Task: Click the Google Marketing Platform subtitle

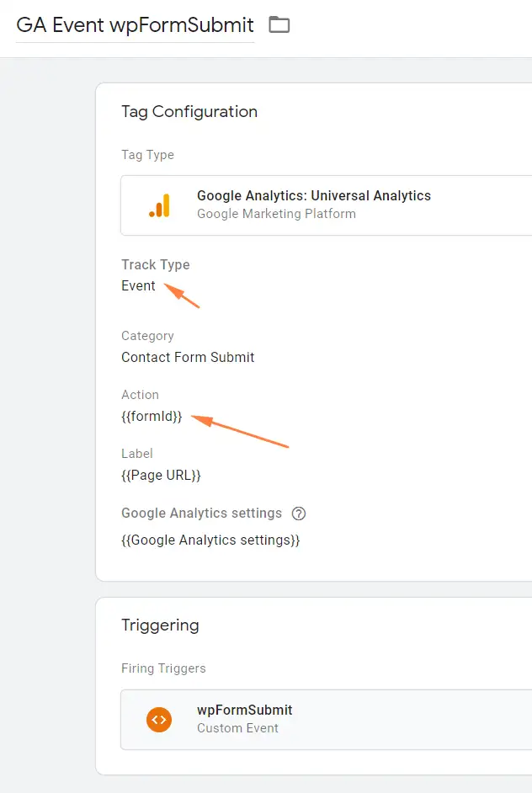Action: (276, 214)
